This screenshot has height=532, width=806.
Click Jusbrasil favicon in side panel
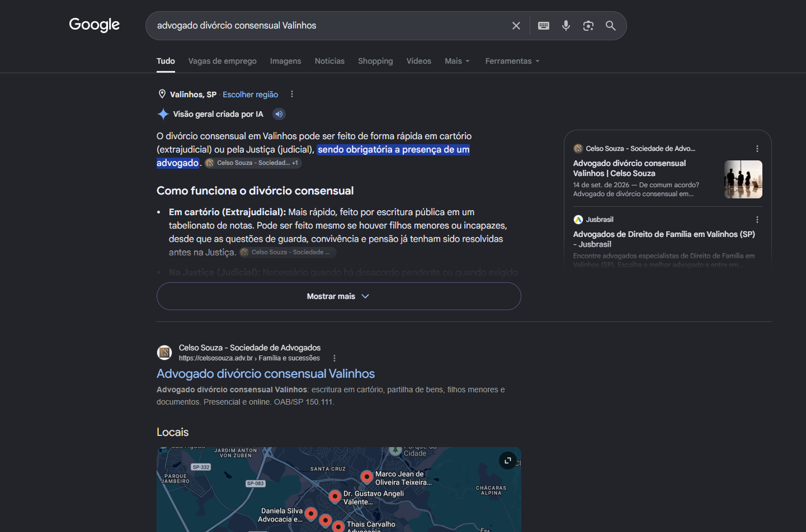[x=578, y=220]
